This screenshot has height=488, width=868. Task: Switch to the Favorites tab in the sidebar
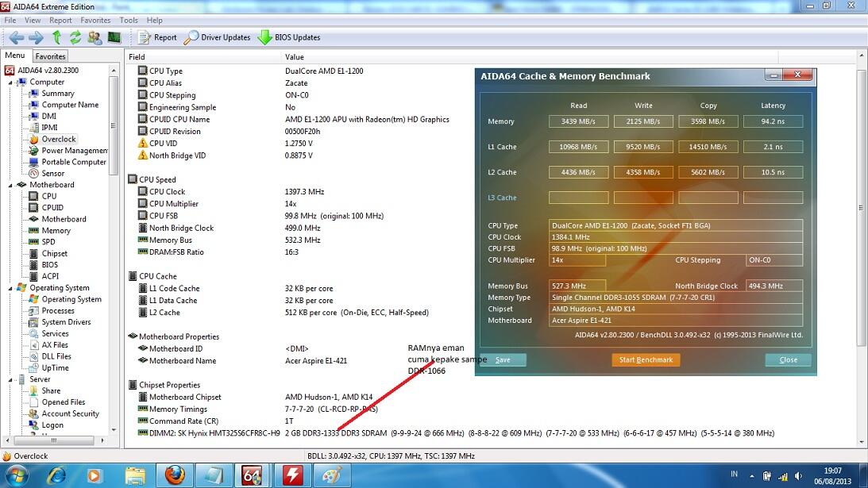50,56
